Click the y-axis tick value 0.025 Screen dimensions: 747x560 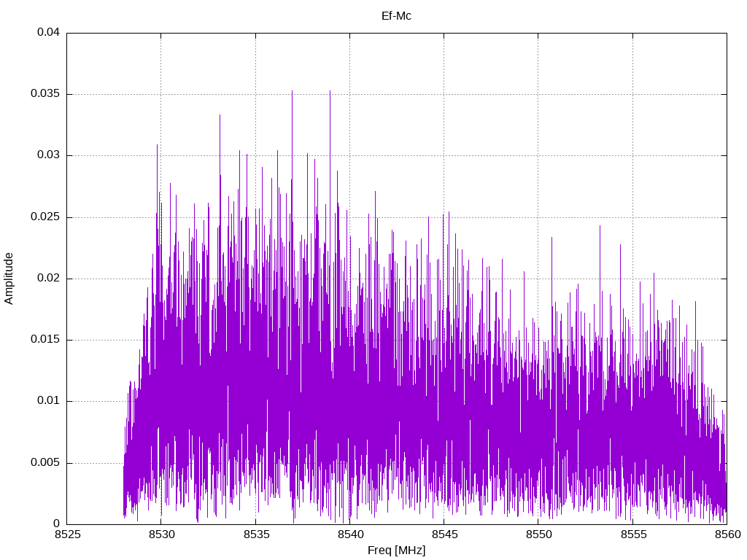[45, 217]
